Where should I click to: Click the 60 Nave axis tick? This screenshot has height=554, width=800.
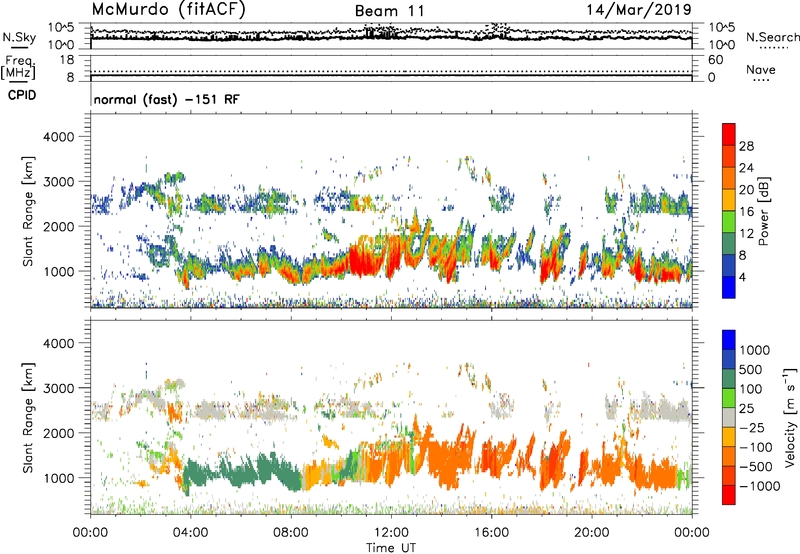pos(715,60)
